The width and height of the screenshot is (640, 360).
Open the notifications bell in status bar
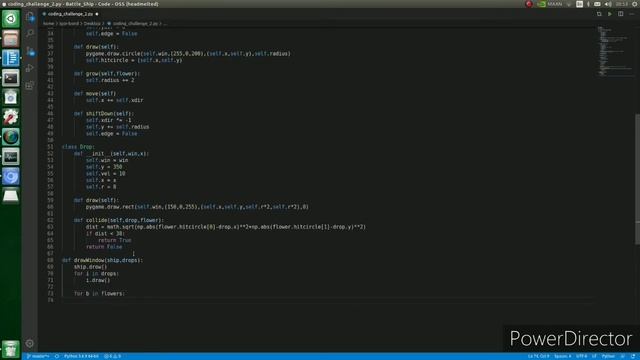point(632,356)
